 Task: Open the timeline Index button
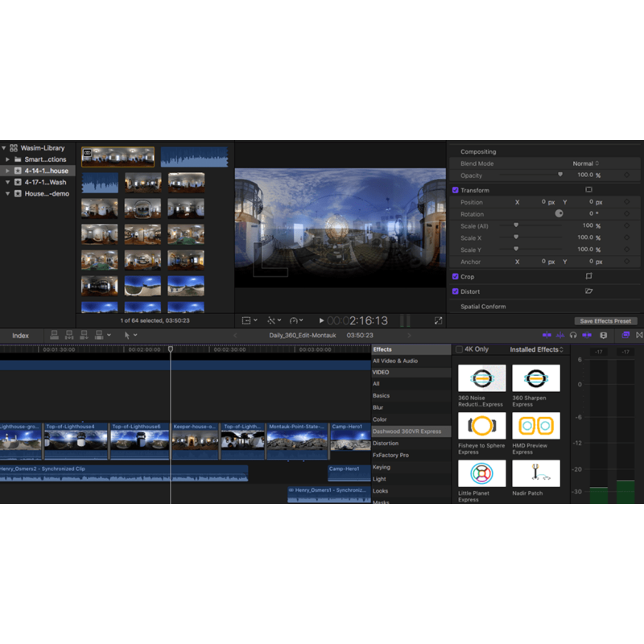coord(20,335)
